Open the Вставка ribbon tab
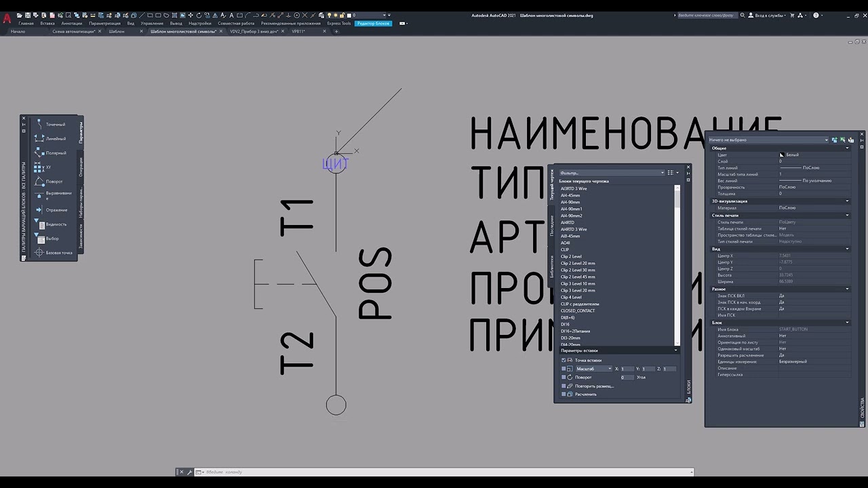 pos(47,23)
